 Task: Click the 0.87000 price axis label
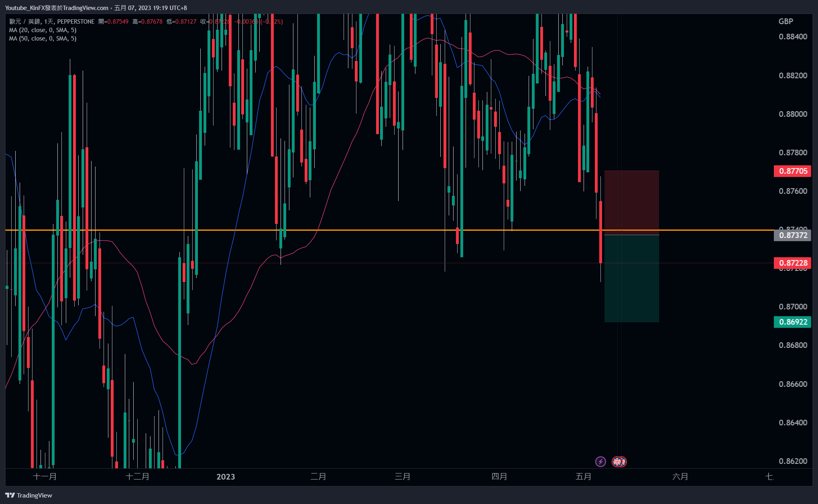[793, 307]
